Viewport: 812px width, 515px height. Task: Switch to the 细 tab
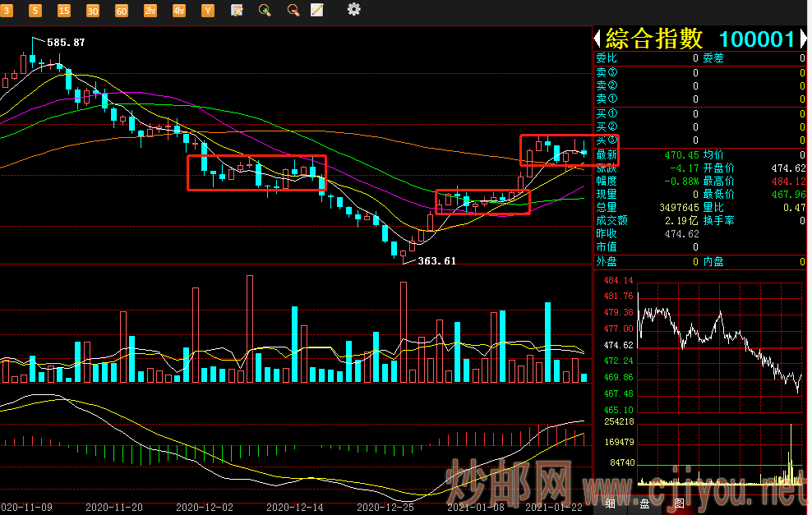tap(610, 504)
